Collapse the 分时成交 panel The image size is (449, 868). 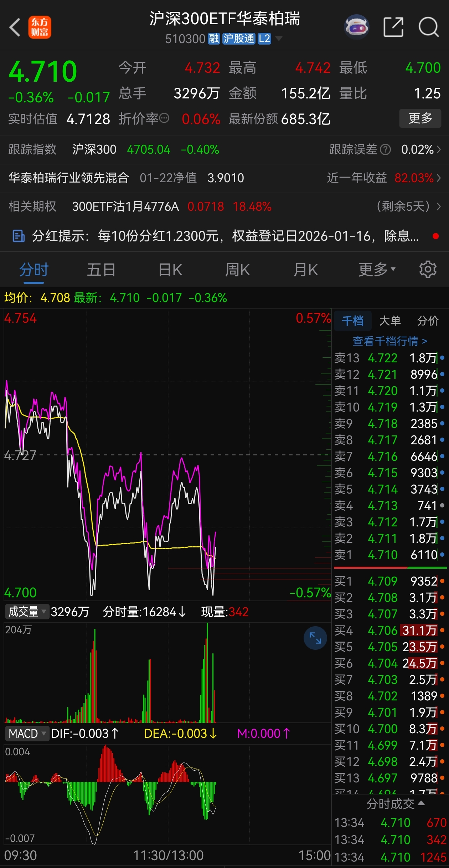pos(396,804)
